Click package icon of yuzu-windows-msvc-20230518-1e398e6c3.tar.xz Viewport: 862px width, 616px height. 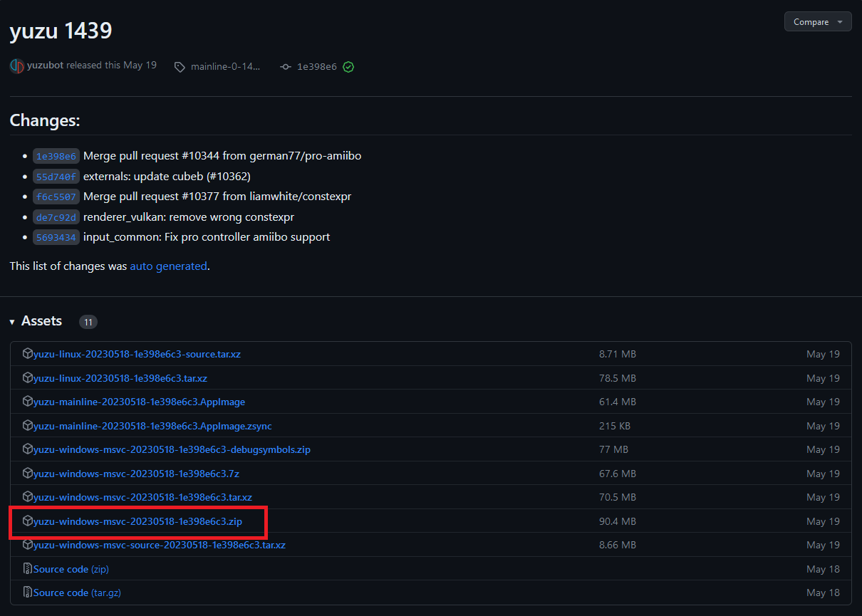[x=28, y=497]
